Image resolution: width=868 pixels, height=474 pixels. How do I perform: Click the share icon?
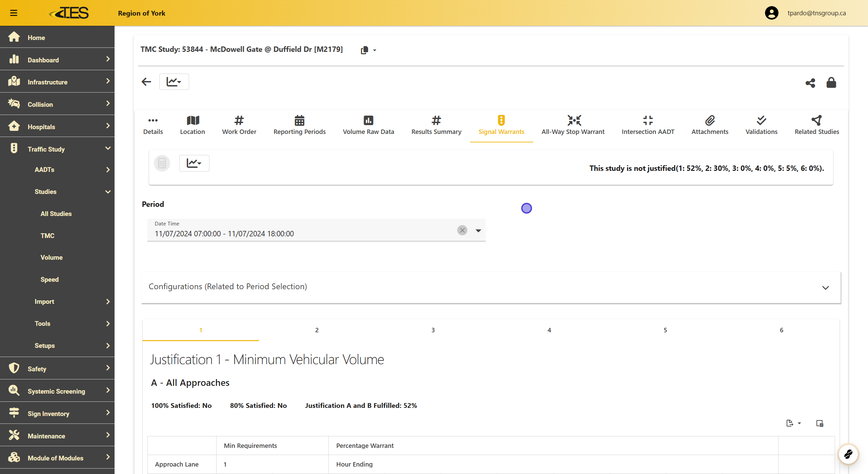pyautogui.click(x=810, y=83)
